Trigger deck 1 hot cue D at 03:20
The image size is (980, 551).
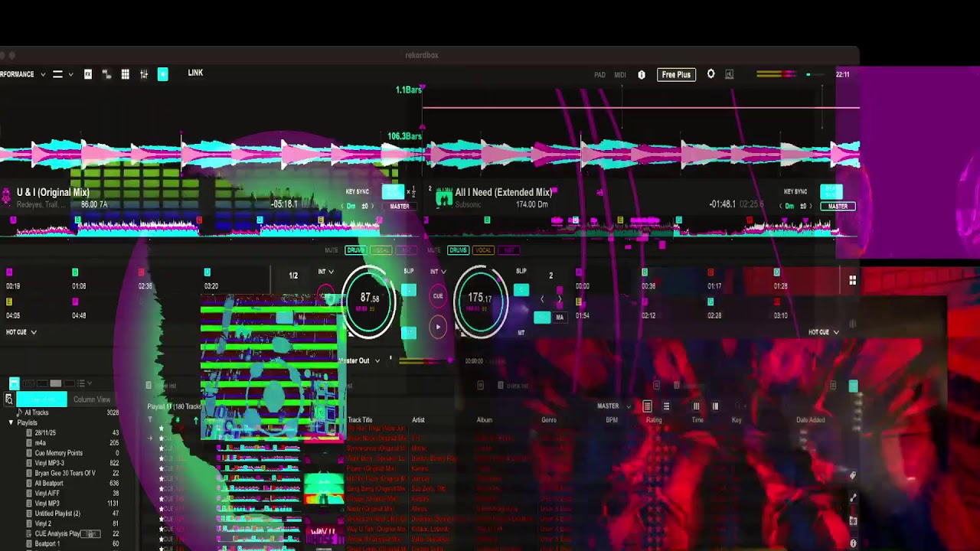click(x=207, y=272)
